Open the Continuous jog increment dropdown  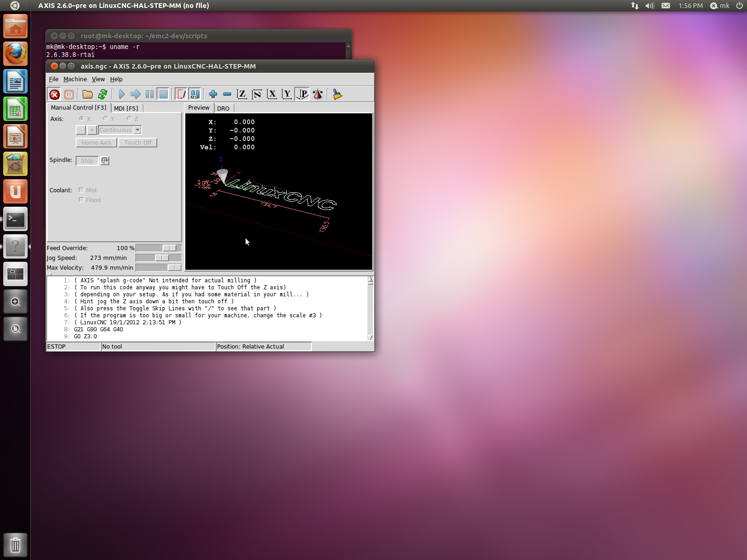(137, 130)
